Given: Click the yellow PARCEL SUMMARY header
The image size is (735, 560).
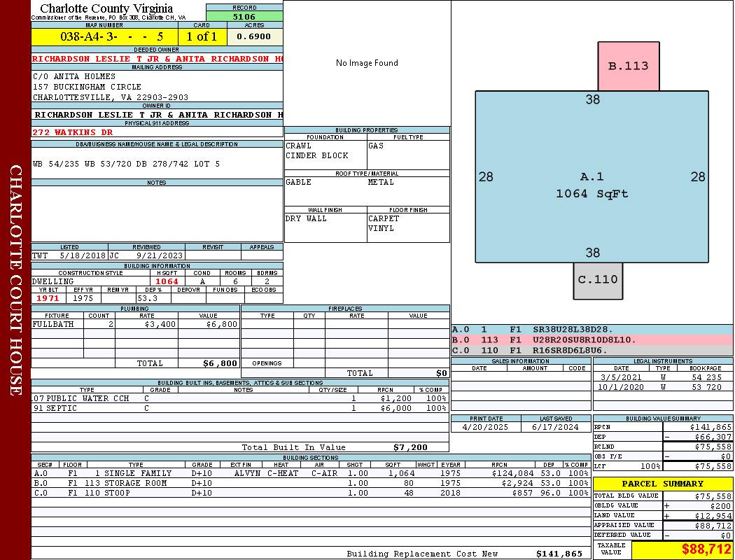Looking at the screenshot, I should click(662, 484).
